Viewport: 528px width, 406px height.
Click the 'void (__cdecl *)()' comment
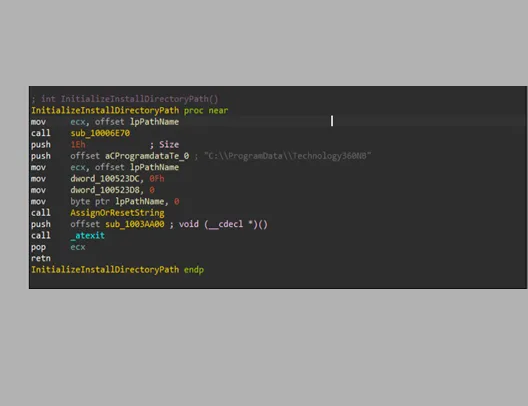[x=223, y=224]
